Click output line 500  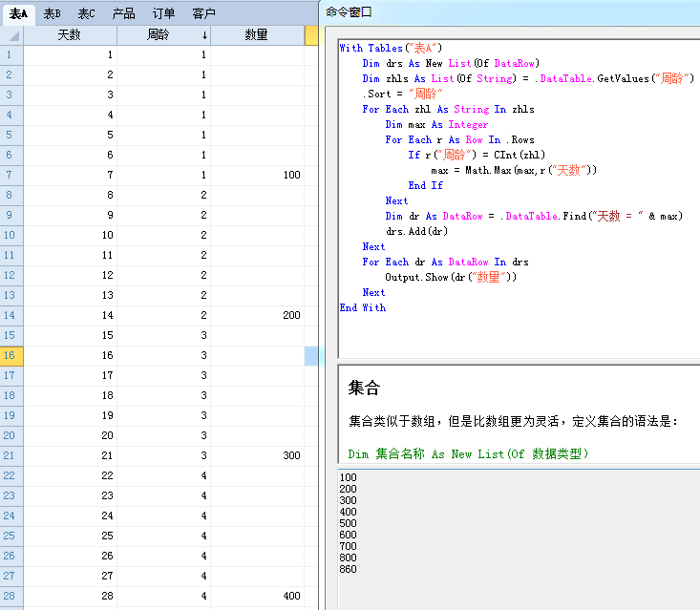pyautogui.click(x=349, y=523)
